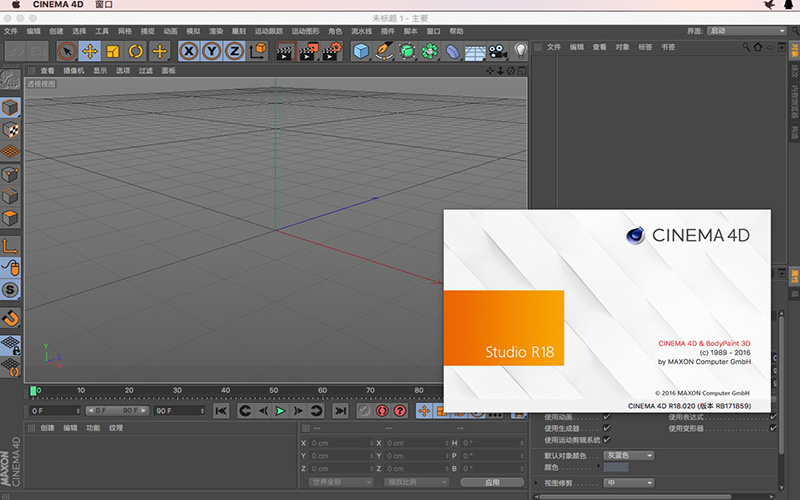Image resolution: width=800 pixels, height=500 pixels.
Task: Play the animation forward
Action: (x=280, y=411)
